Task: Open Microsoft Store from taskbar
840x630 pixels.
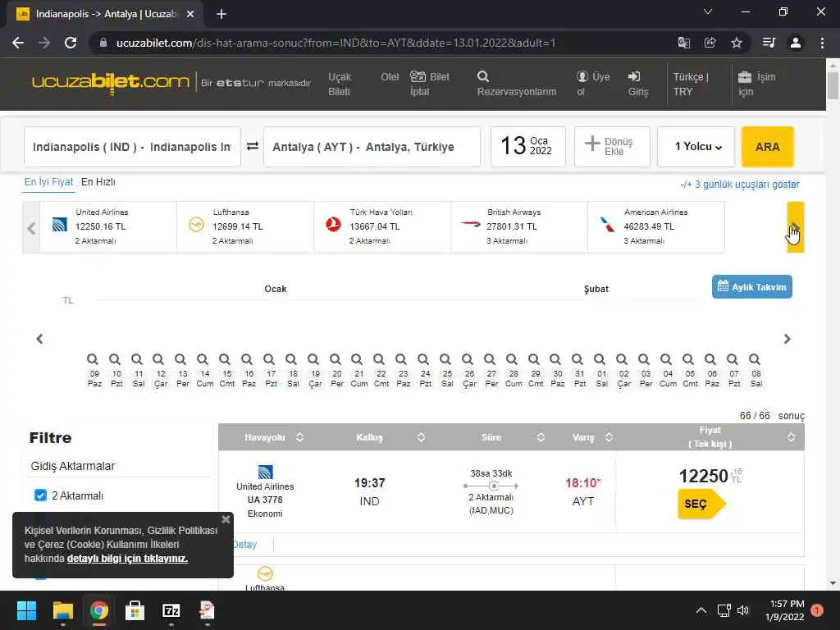Action: (x=135, y=610)
